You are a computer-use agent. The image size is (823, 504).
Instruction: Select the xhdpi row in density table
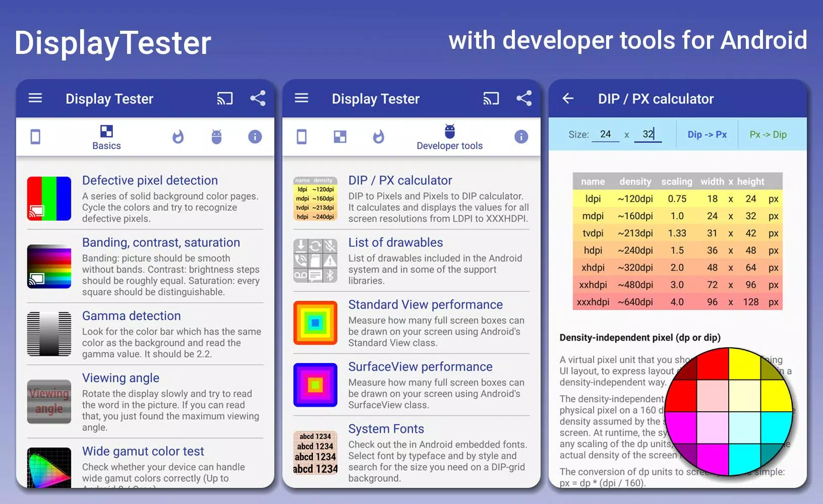(x=677, y=268)
